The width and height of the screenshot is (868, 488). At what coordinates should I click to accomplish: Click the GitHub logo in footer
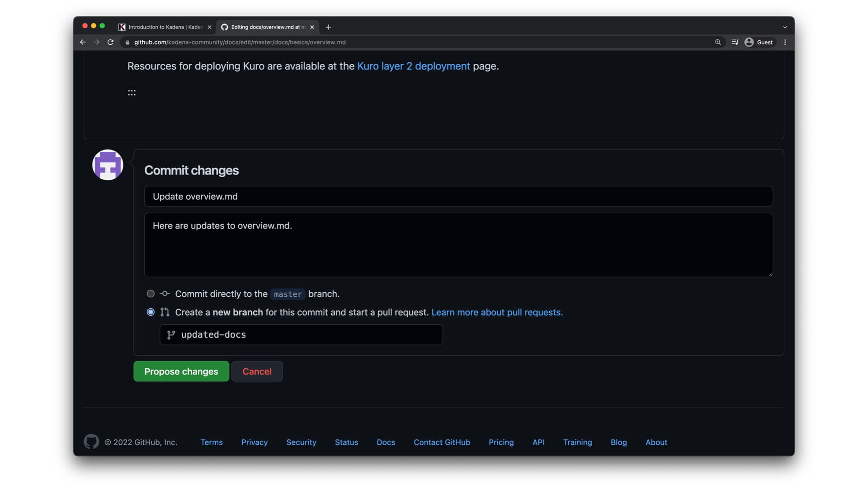pos(91,442)
